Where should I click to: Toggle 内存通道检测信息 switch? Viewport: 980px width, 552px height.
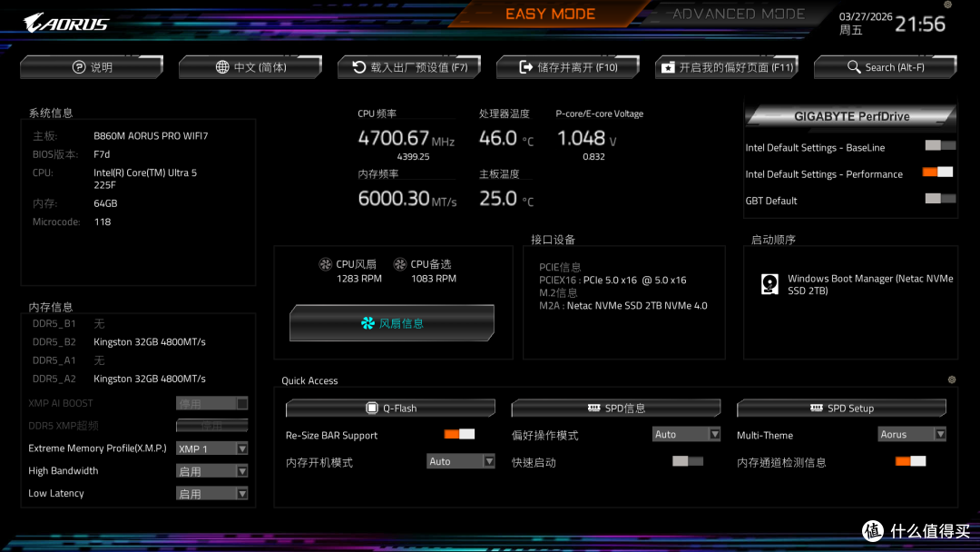coord(911,460)
